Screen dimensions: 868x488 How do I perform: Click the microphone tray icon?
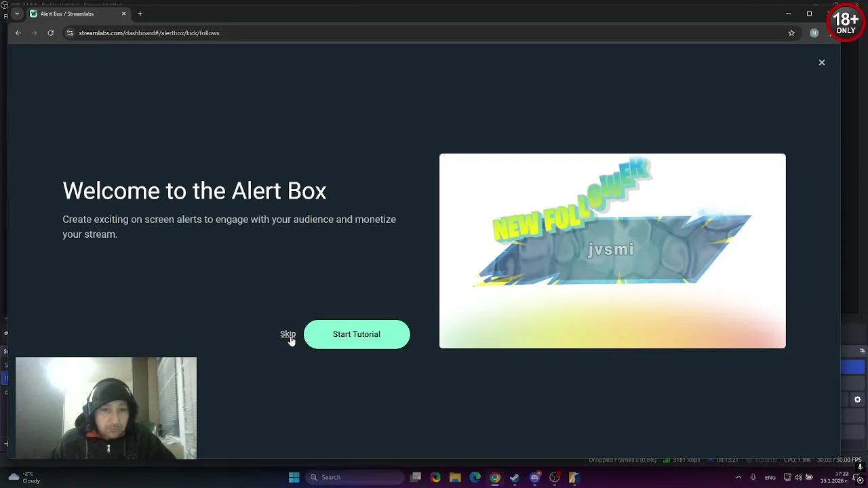753,477
